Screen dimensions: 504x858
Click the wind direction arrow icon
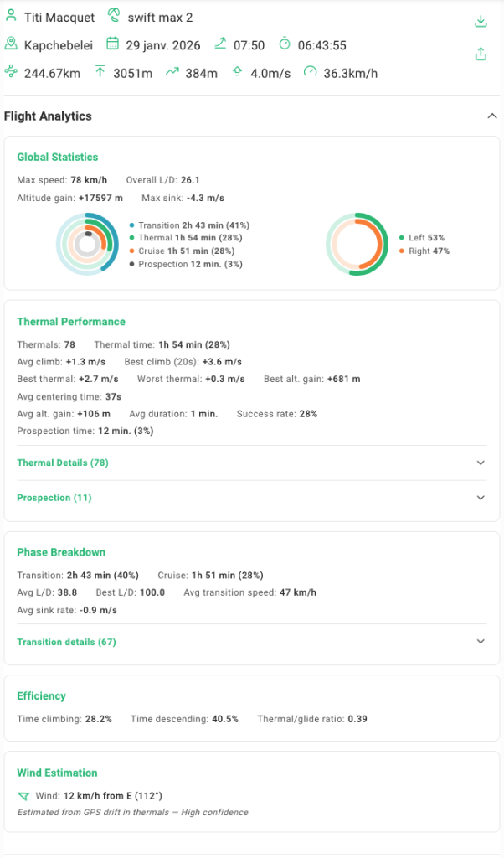tap(23, 796)
